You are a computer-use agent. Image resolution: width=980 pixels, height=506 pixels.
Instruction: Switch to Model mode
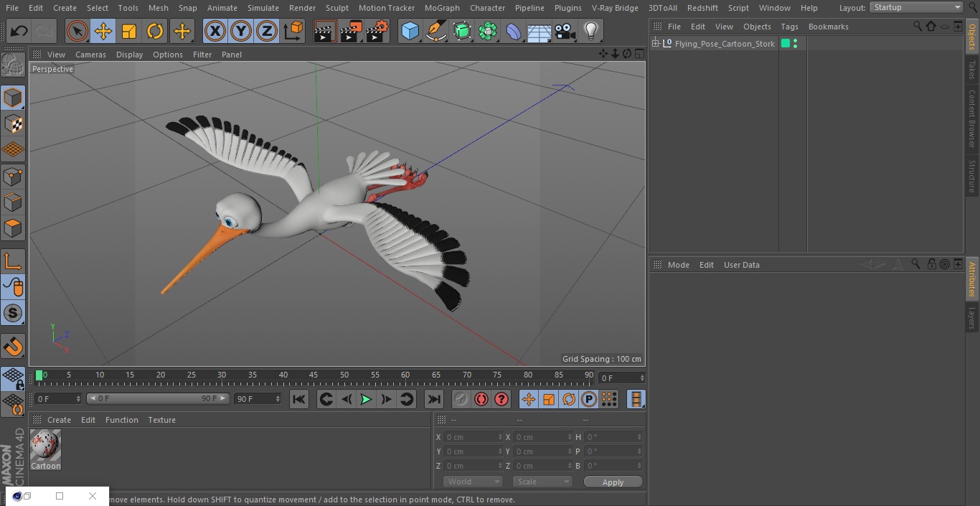click(13, 98)
